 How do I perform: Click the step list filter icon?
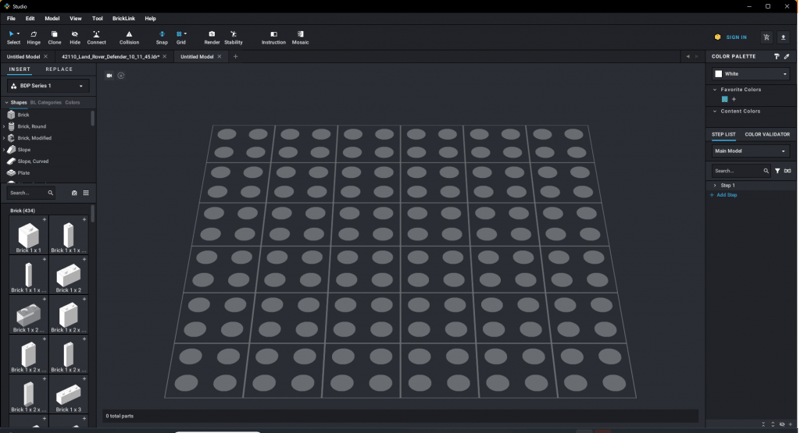pos(777,171)
